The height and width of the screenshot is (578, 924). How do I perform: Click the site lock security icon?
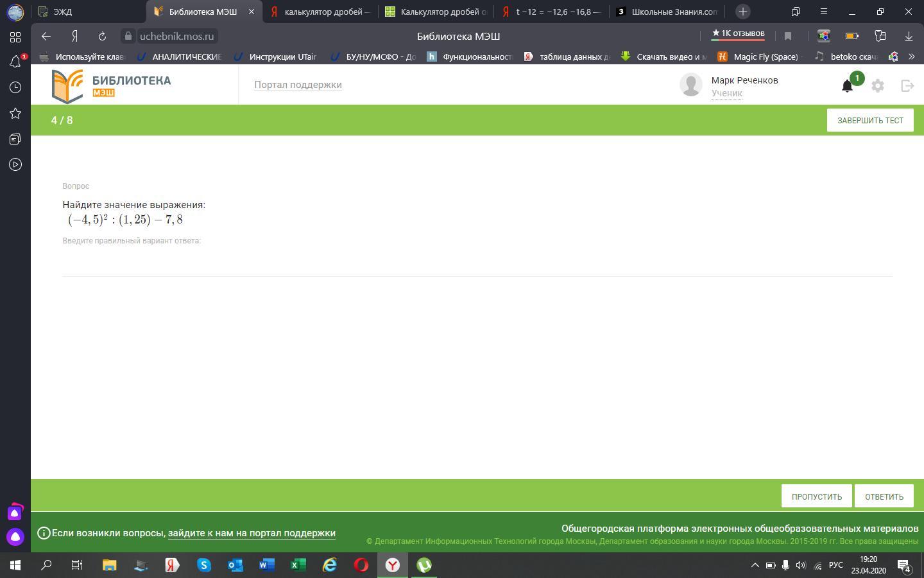pyautogui.click(x=128, y=36)
